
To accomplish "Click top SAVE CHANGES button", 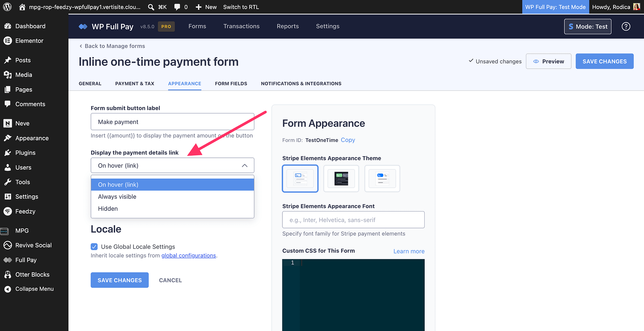I will (605, 61).
